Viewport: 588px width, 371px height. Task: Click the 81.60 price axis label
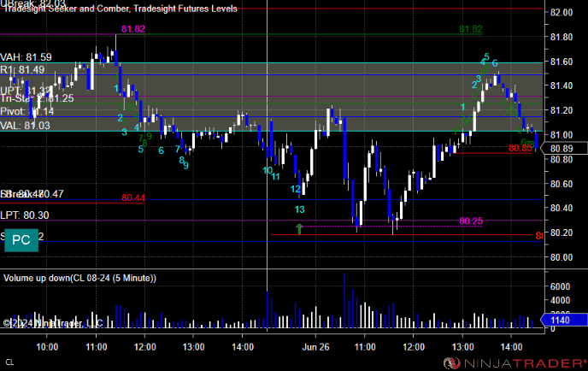pyautogui.click(x=562, y=62)
